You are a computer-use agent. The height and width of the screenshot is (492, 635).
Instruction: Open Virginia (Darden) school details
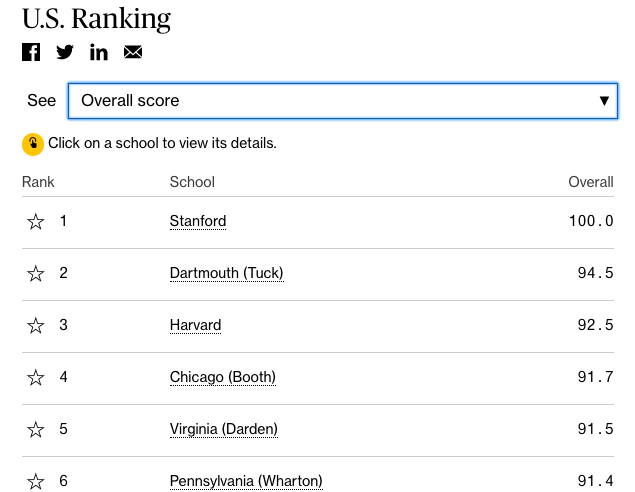[223, 429]
